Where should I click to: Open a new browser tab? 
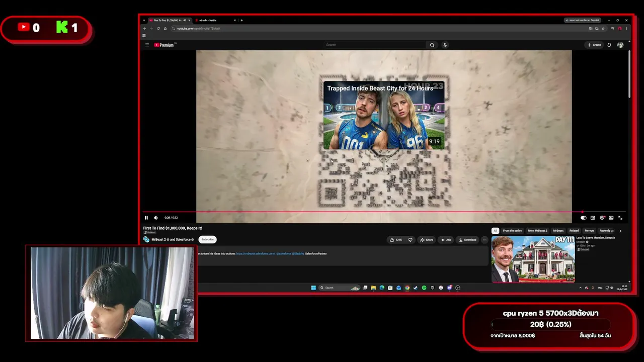(242, 20)
